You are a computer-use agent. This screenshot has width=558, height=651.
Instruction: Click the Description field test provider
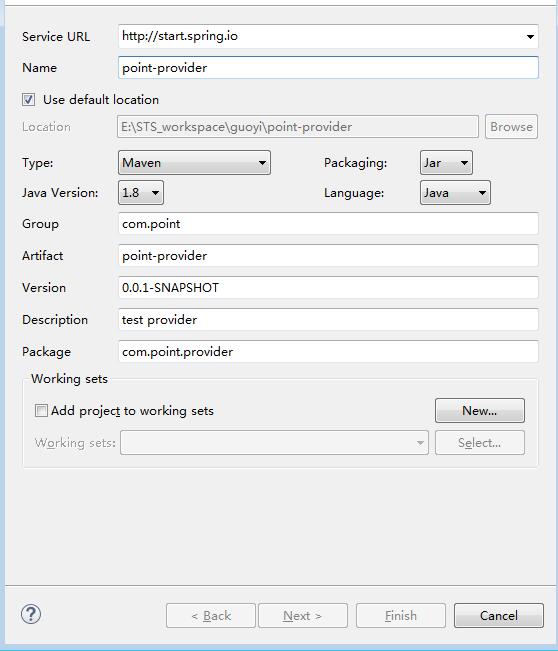[x=328, y=320]
